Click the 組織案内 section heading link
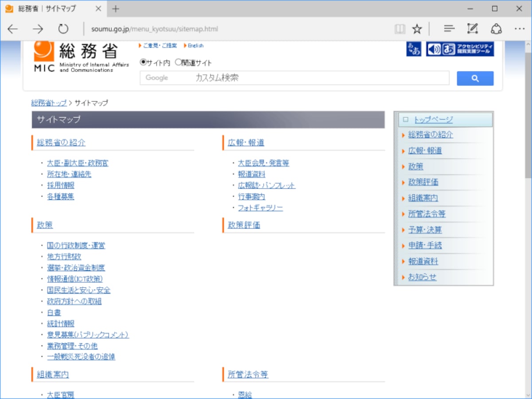 click(53, 375)
